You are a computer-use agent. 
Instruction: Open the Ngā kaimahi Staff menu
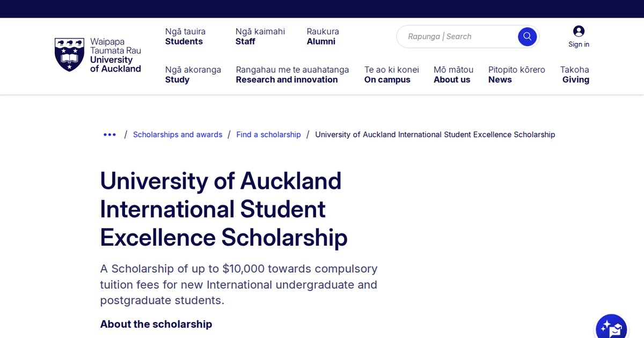[260, 36]
